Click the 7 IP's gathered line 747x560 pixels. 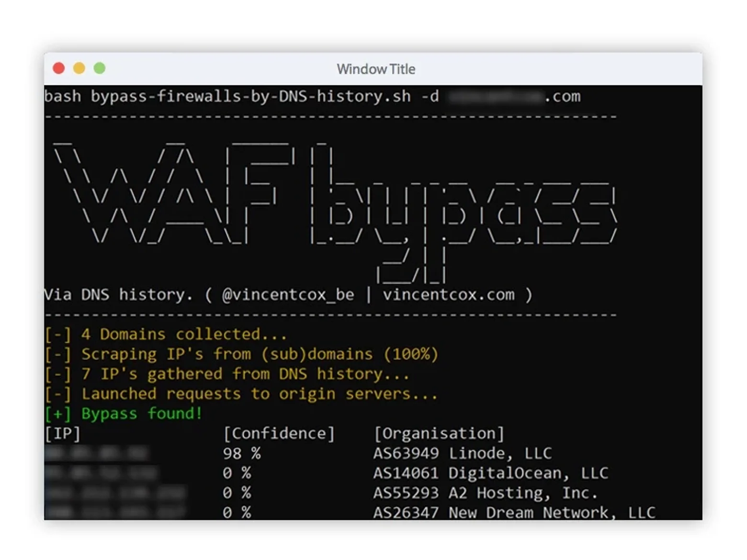[227, 374]
